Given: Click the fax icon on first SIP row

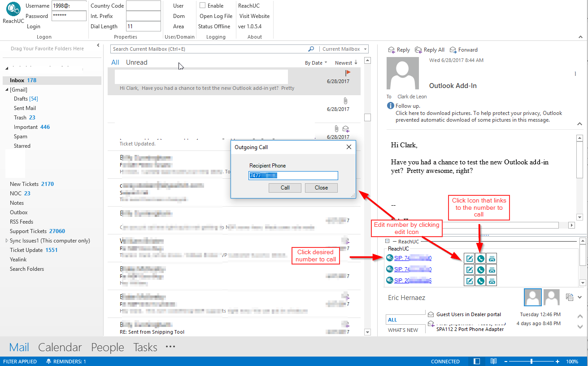Looking at the screenshot, I should pos(492,258).
